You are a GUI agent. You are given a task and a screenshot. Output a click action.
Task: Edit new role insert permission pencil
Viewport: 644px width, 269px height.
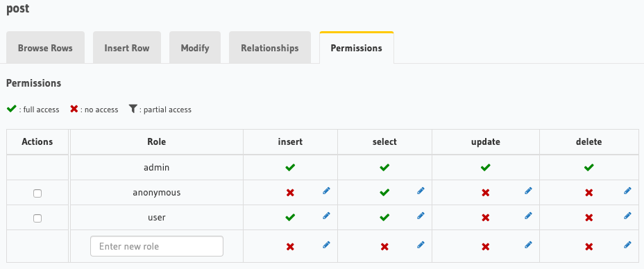[x=327, y=245]
